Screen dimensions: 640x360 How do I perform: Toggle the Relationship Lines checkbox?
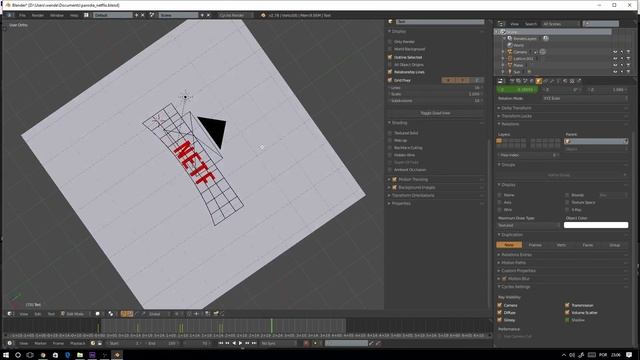tap(390, 72)
